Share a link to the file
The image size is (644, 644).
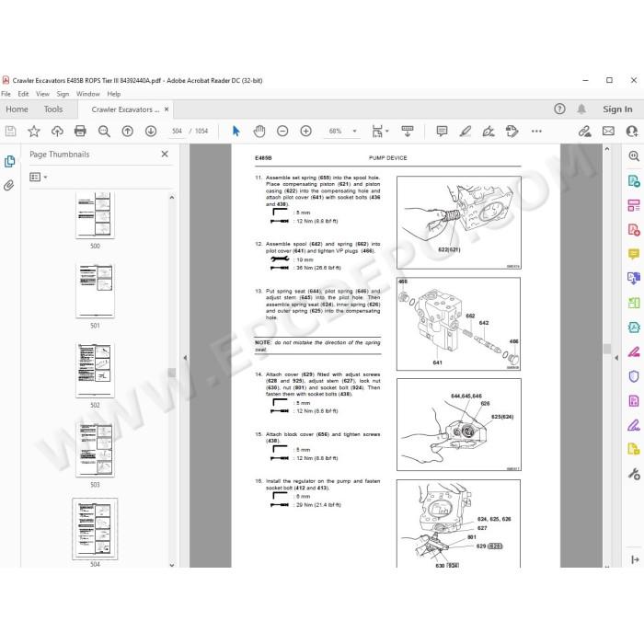click(584, 131)
